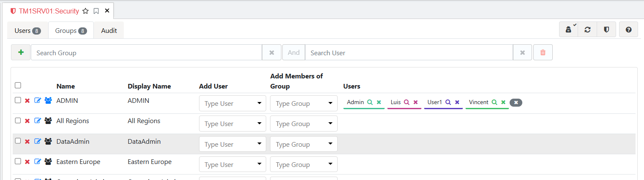Open the help question mark icon
The width and height of the screenshot is (644, 180).
point(628,30)
